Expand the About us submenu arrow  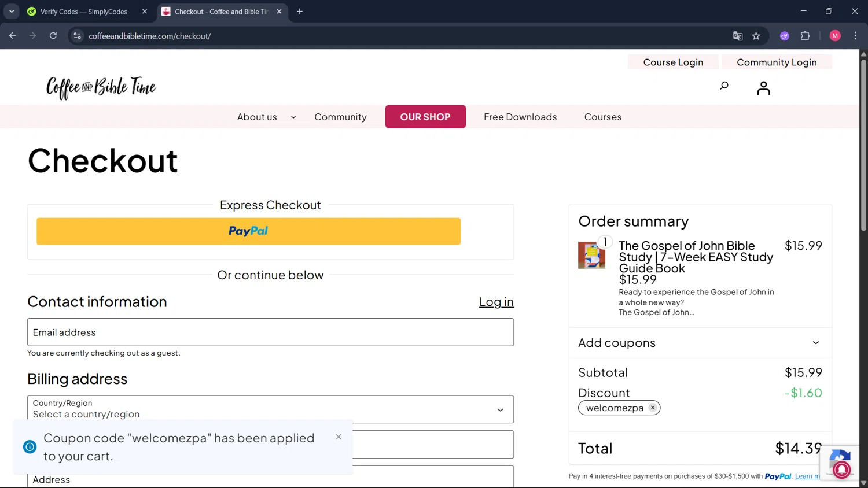[x=293, y=117]
